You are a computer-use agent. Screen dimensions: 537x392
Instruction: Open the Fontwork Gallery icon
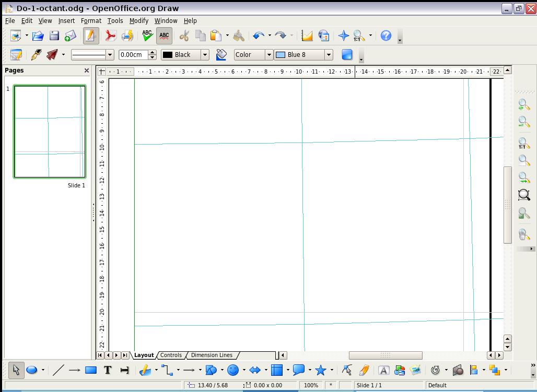(383, 370)
